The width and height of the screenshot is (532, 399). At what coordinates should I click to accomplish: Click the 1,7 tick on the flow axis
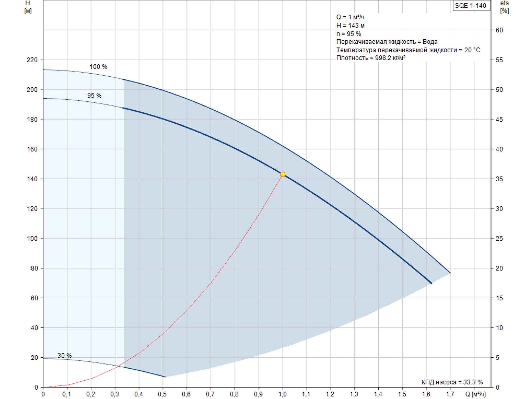450,394
